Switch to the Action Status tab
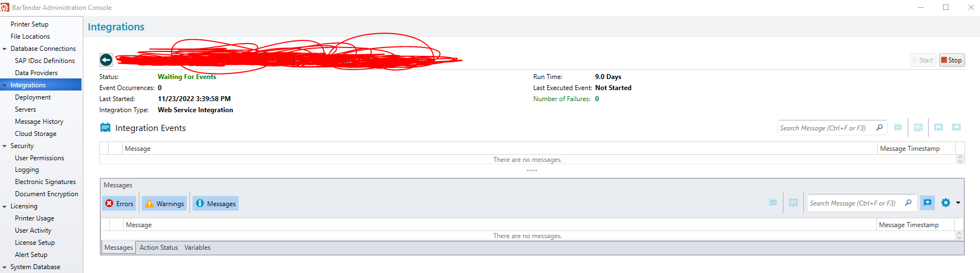This screenshot has height=273, width=980. [158, 248]
